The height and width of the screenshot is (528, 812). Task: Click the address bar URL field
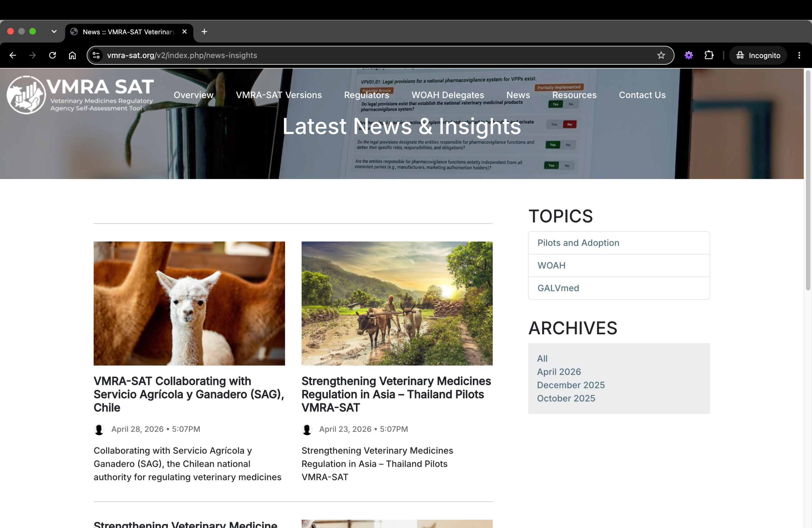[380, 55]
